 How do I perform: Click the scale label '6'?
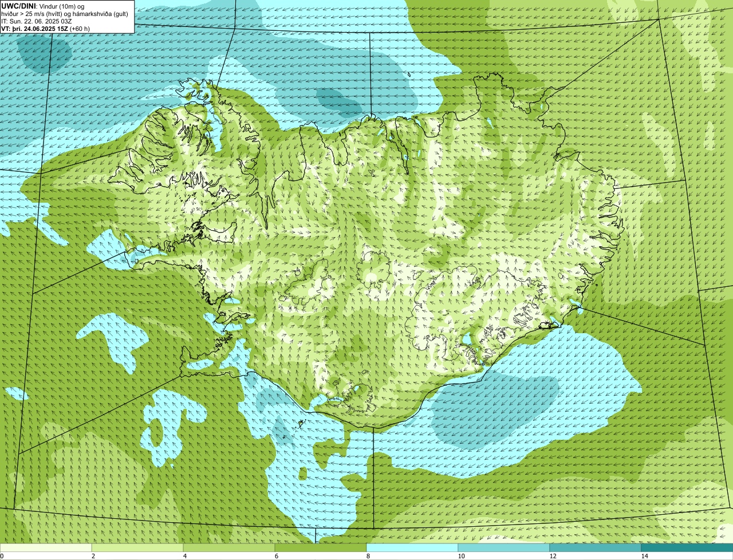(x=276, y=556)
